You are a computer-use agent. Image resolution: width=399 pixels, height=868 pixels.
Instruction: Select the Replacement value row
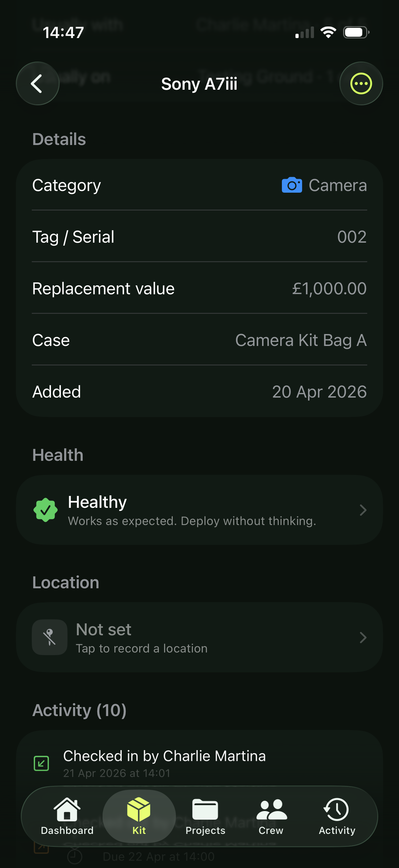pos(199,288)
